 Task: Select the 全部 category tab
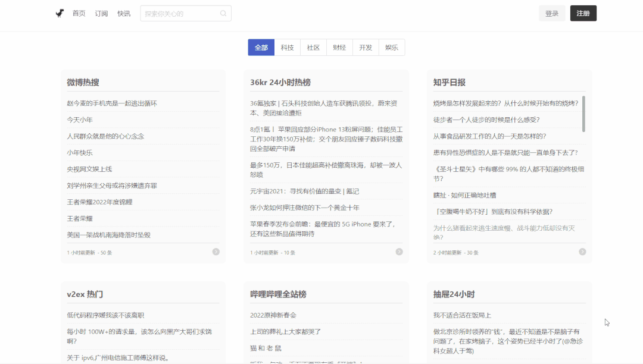261,48
